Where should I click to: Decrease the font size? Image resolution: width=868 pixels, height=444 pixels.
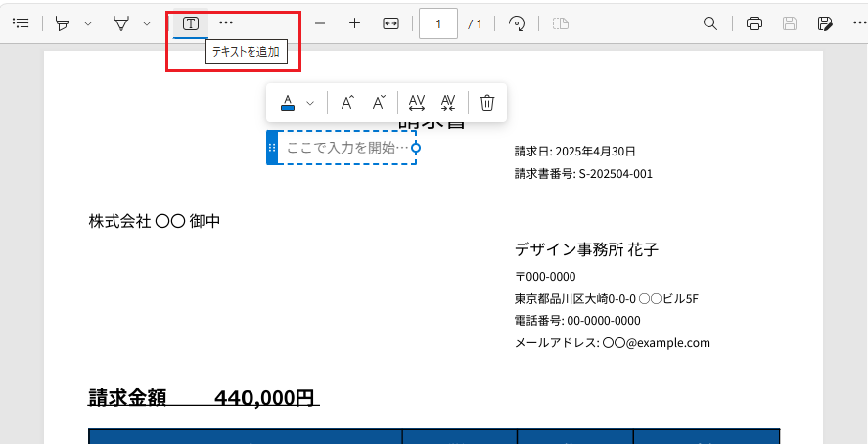[x=379, y=103]
